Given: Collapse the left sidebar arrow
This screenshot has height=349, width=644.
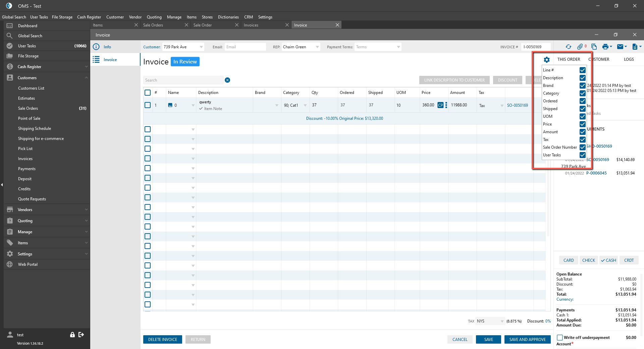Looking at the screenshot, I should [x=2, y=185].
